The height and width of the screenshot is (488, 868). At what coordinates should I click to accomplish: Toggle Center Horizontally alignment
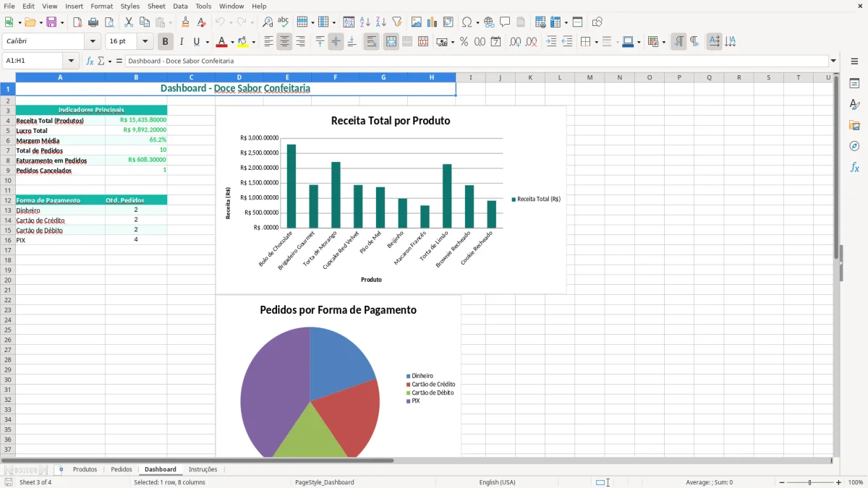click(x=284, y=42)
